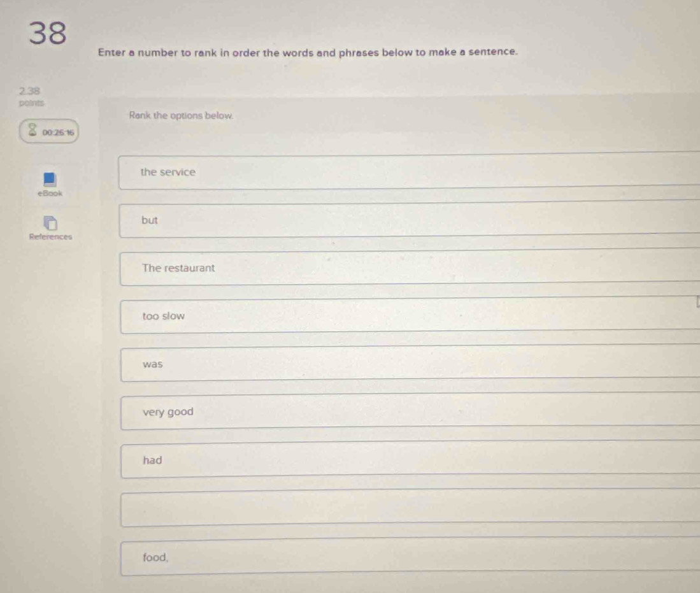Click the stacked pages icon above References
Image resolution: width=700 pixels, height=593 pixels.
click(x=50, y=222)
